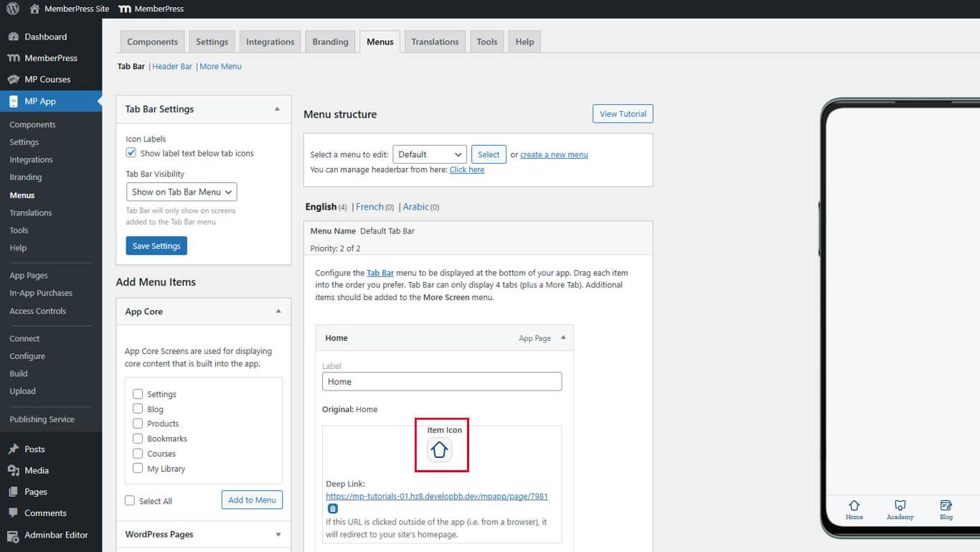This screenshot has height=552, width=980.
Task: Open MP Courses in sidebar
Action: [x=47, y=79]
